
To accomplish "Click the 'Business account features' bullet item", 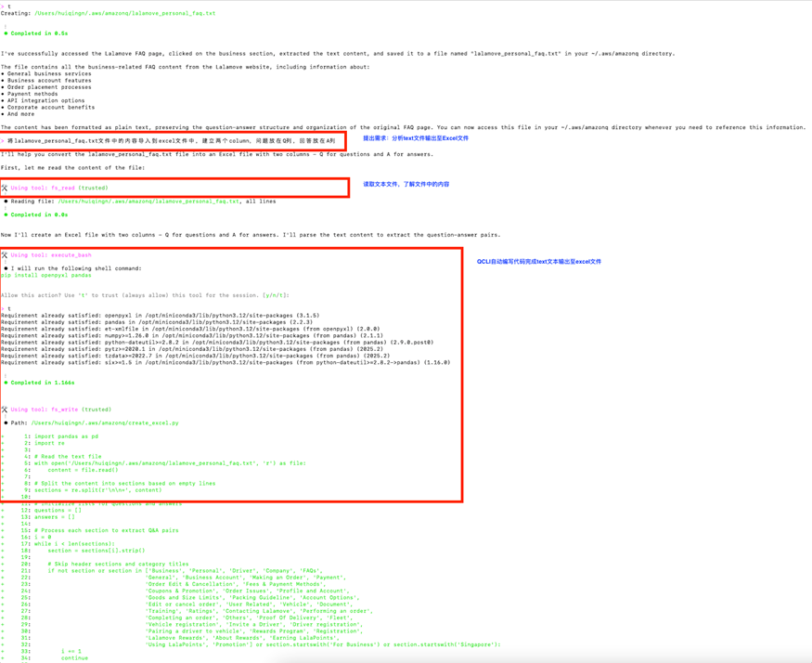I will point(46,81).
